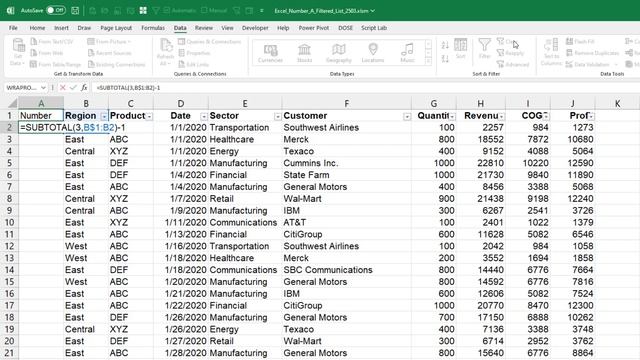Open the Revenue filter dropdown
This screenshot has width=640, height=360.
(x=501, y=117)
